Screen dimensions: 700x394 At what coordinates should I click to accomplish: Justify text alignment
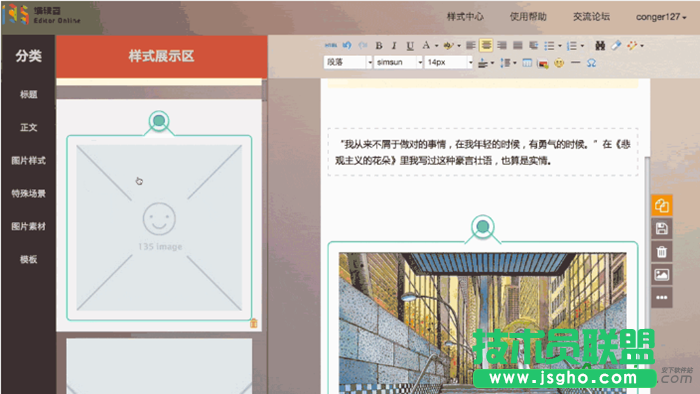[517, 46]
